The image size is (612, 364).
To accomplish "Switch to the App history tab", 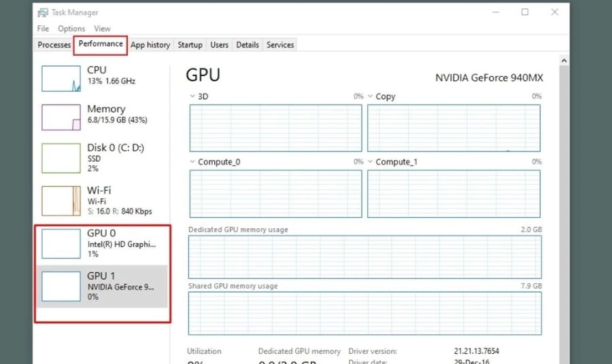I will [x=150, y=45].
